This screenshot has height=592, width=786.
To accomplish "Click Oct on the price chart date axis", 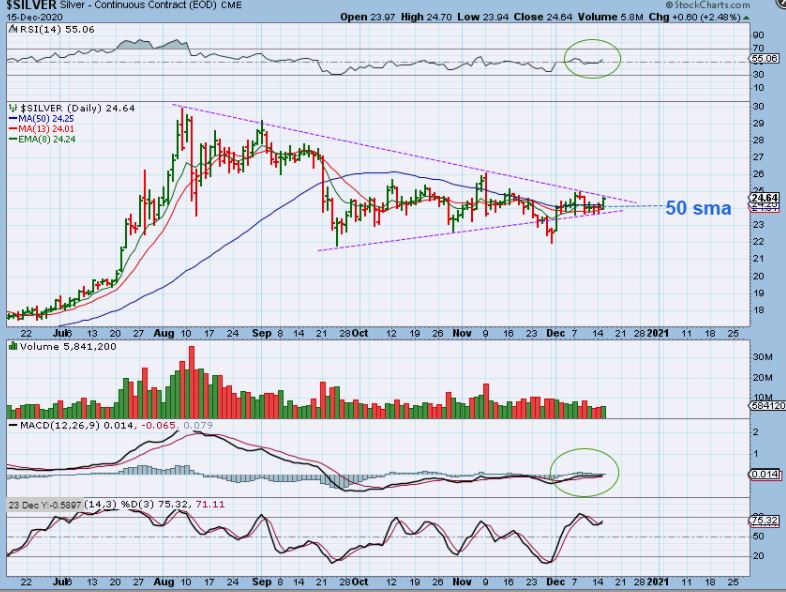I will pyautogui.click(x=360, y=333).
